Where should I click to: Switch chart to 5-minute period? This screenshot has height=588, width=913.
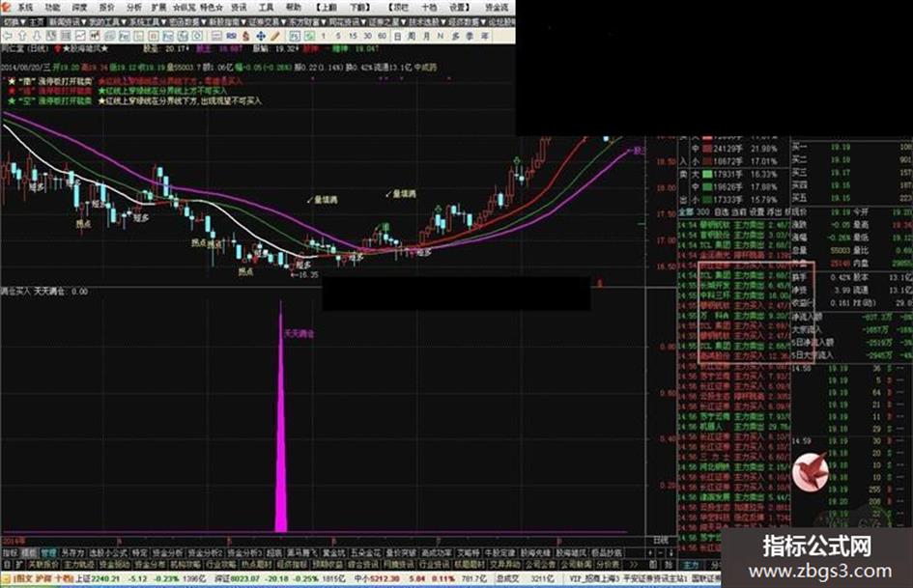(x=338, y=36)
